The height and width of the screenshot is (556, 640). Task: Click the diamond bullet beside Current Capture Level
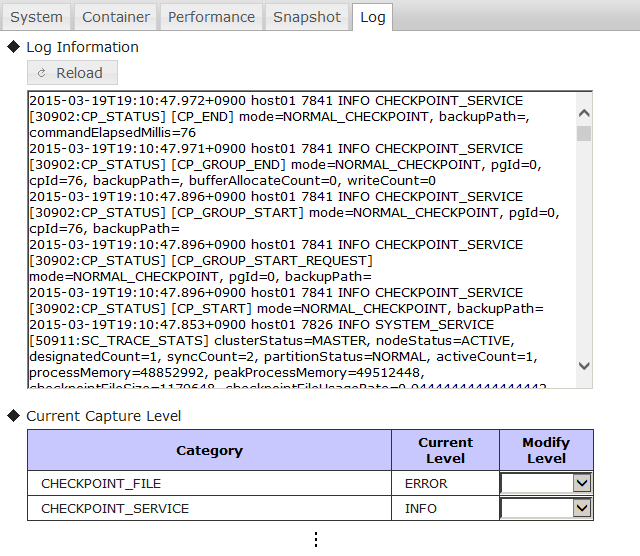click(13, 416)
